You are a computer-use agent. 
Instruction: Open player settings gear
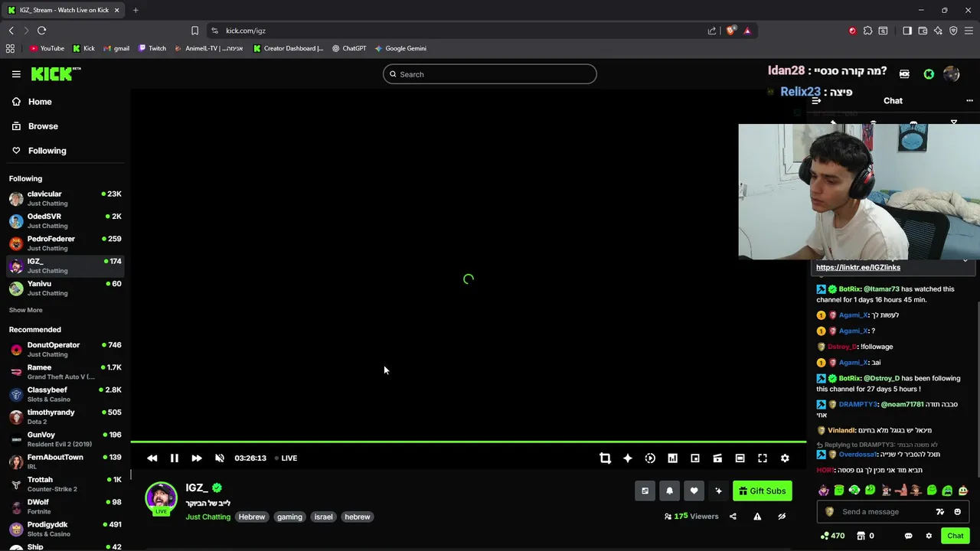[785, 458]
